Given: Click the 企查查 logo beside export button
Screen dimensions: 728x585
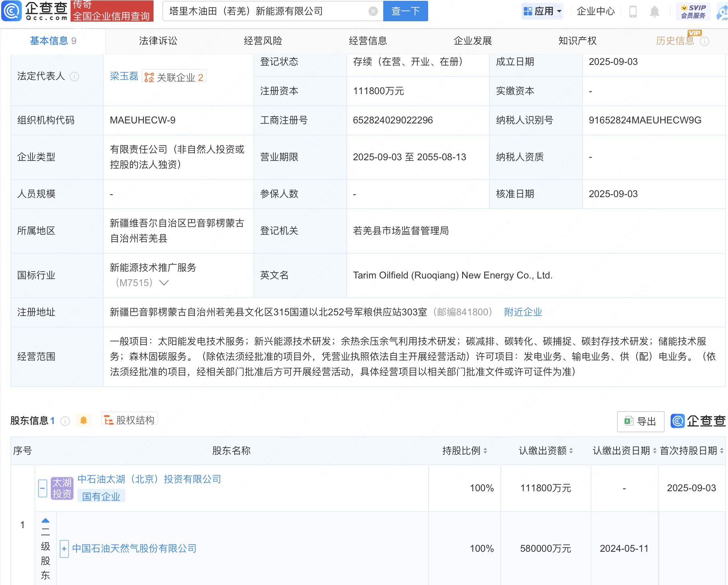Looking at the screenshot, I should [698, 421].
